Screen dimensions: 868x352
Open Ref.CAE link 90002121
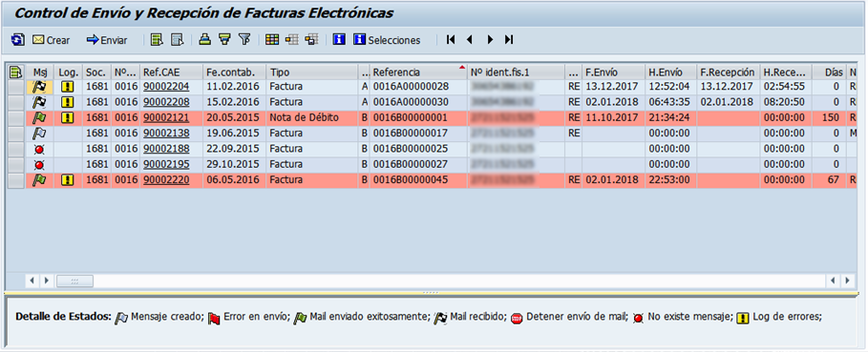pyautogui.click(x=166, y=117)
